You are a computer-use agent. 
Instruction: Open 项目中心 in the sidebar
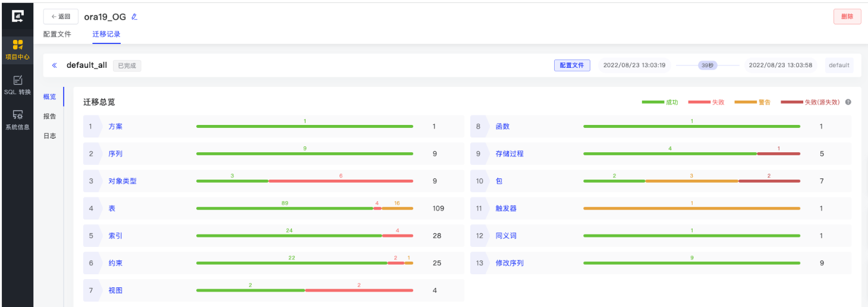pyautogui.click(x=17, y=49)
